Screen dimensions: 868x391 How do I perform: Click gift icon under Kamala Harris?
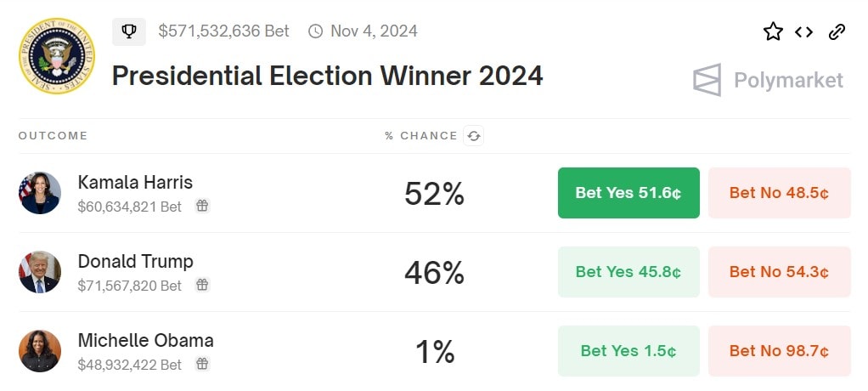[x=202, y=206]
